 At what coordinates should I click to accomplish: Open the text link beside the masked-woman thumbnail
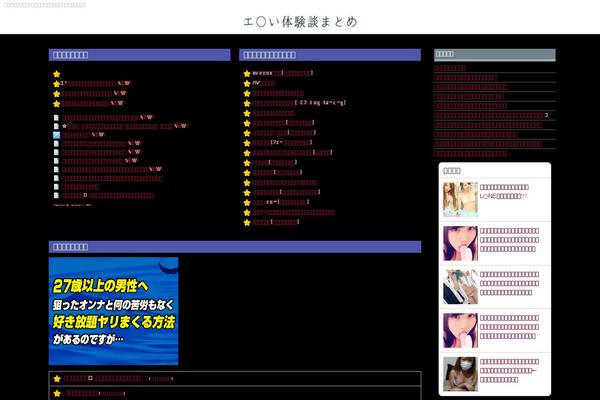[509, 371]
